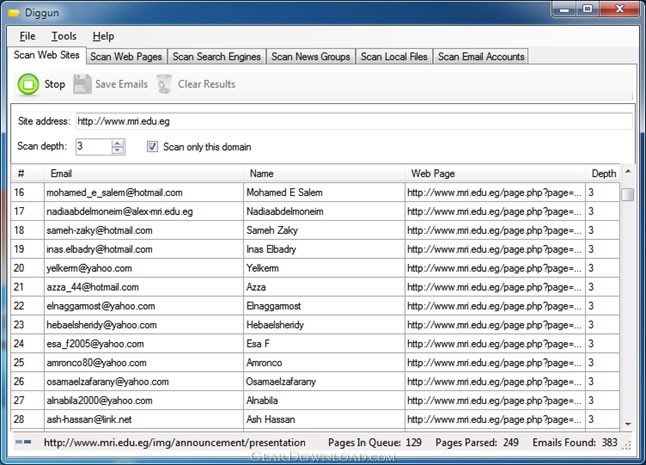Click the results list scrollbar thumb
This screenshot has width=646, height=465.
pos(627,194)
